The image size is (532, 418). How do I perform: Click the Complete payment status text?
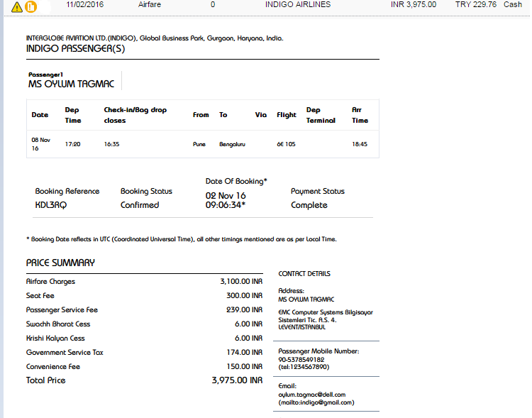[x=309, y=205]
